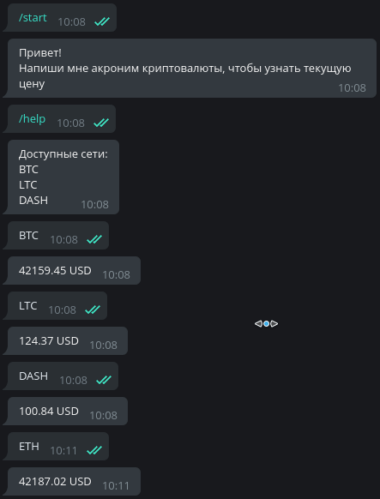Click the 42159.45 USD reply message

point(74,271)
